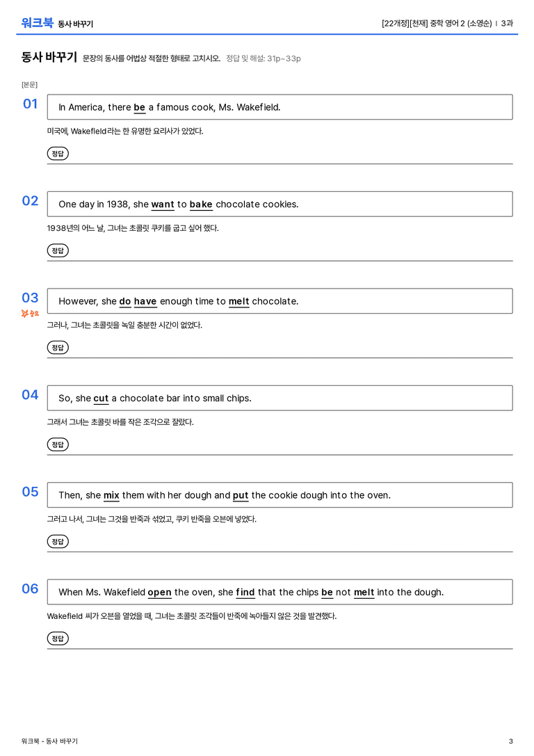534x756 pixels.
Task: Click the [본문] label
Action: click(29, 84)
